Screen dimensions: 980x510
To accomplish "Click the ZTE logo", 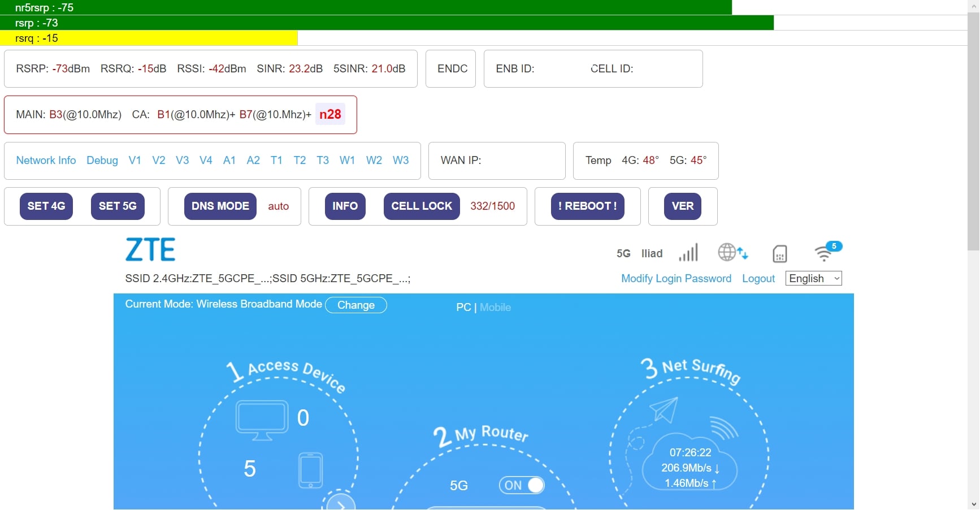I will 150,250.
